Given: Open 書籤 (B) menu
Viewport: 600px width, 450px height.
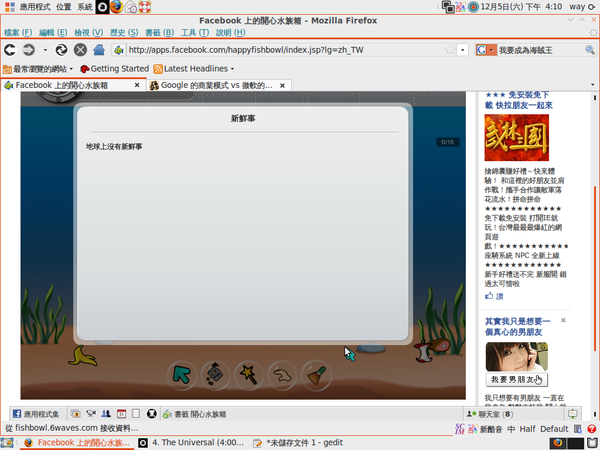Looking at the screenshot, I should pyautogui.click(x=160, y=33).
